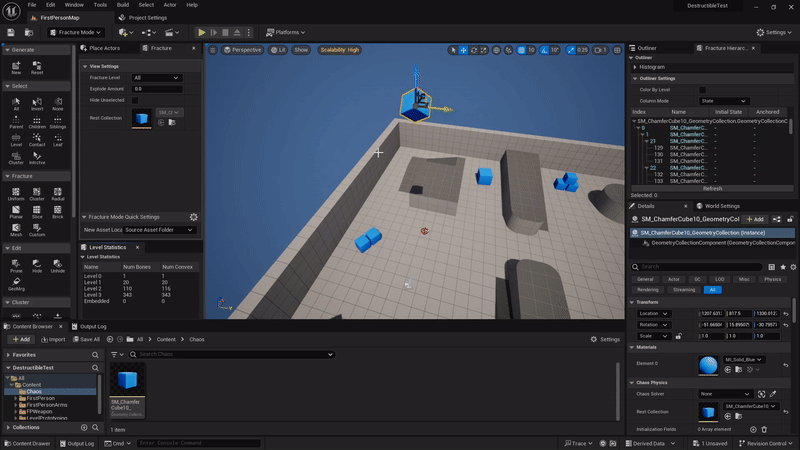800x450 pixels.
Task: Toggle scale snapping in viewport toolbar
Action: (x=571, y=50)
